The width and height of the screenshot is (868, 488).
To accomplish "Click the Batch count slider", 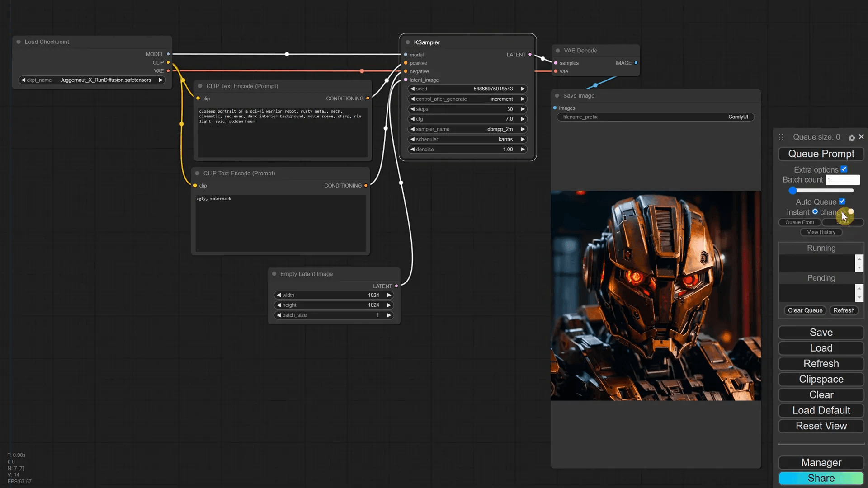I will coord(821,191).
